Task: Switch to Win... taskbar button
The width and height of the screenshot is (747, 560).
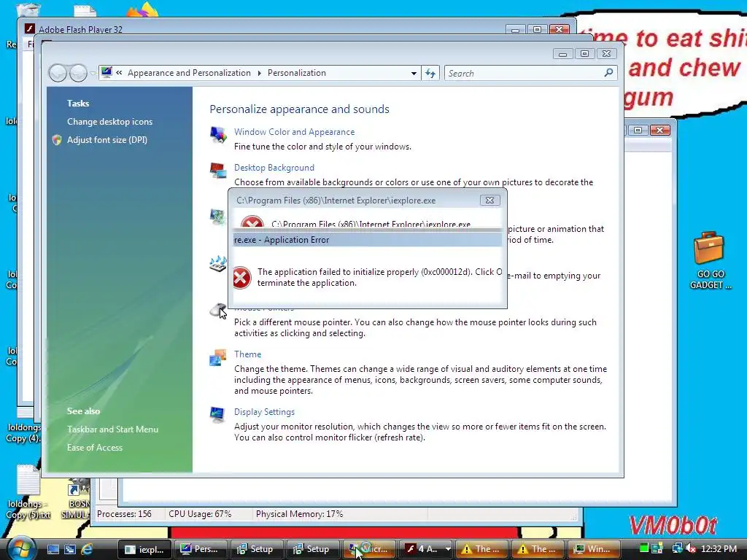Action: (594, 549)
